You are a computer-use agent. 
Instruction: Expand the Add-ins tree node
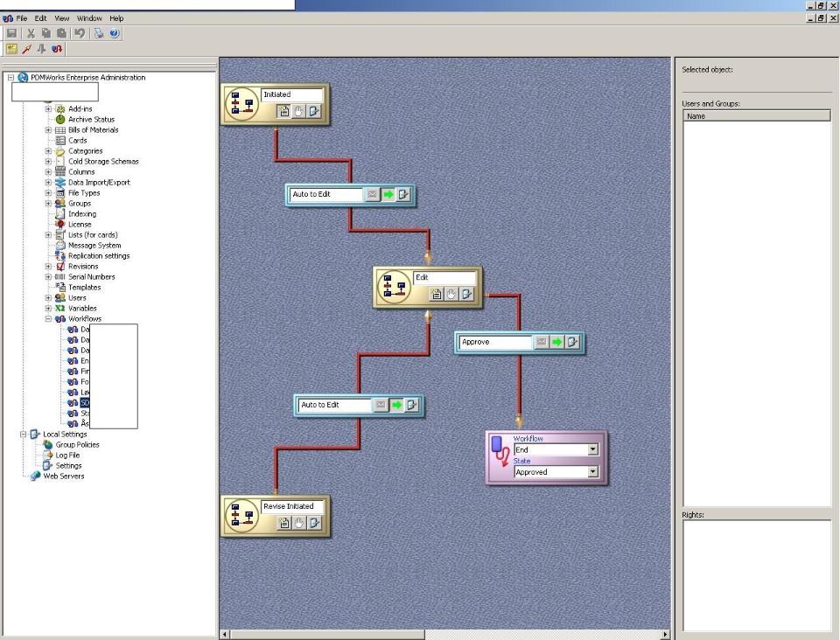(48, 108)
